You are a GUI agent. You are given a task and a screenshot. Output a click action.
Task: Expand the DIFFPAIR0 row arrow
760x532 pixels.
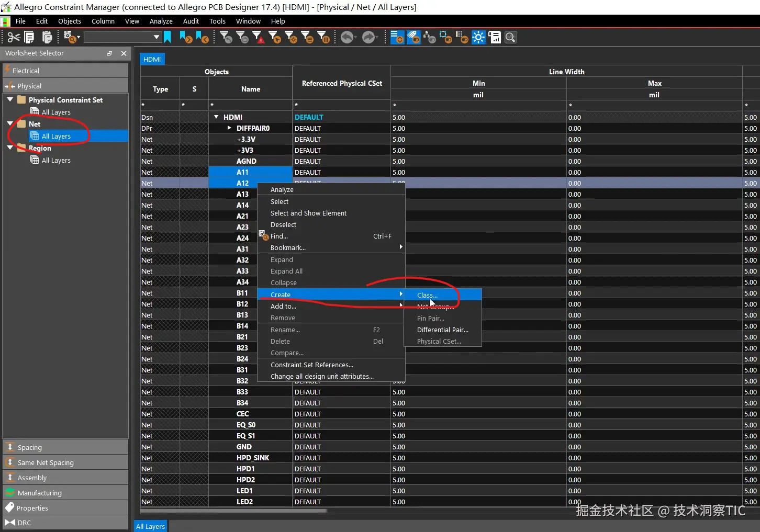point(229,128)
